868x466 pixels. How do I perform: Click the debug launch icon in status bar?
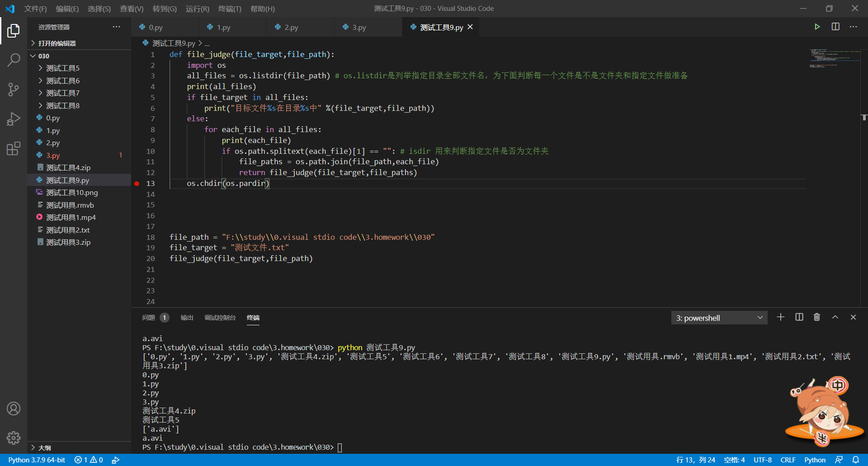pos(116,460)
